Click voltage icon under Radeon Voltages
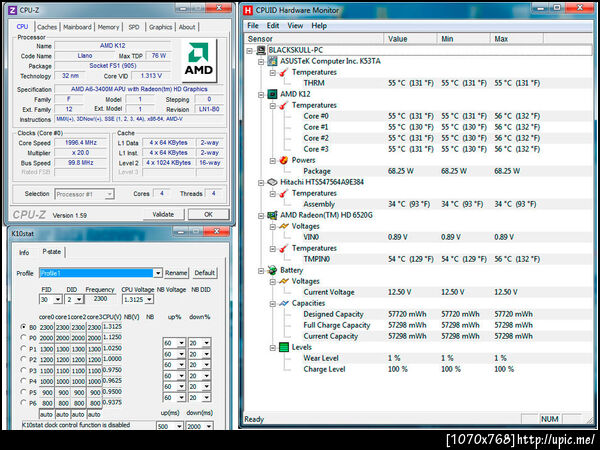600x450 pixels. click(x=284, y=227)
